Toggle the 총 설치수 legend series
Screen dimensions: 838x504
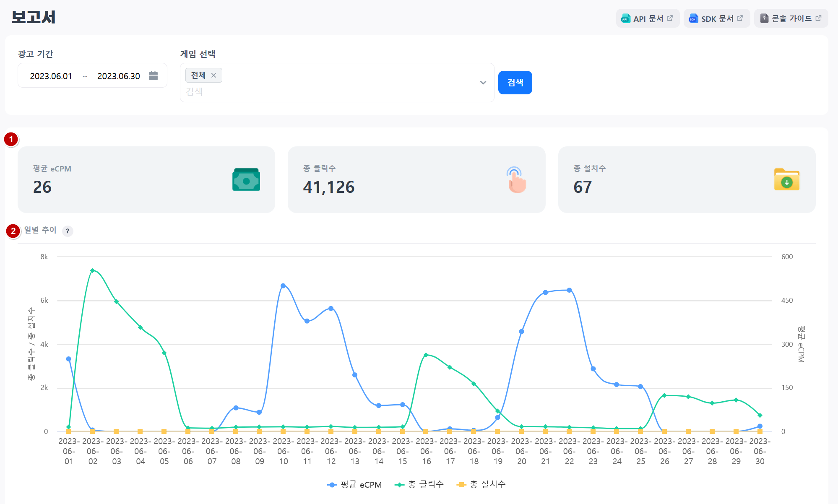481,485
